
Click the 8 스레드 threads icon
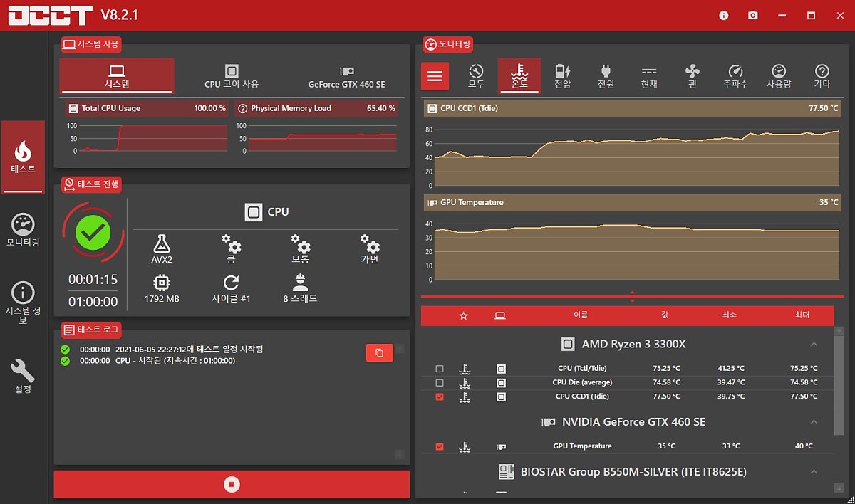(300, 283)
